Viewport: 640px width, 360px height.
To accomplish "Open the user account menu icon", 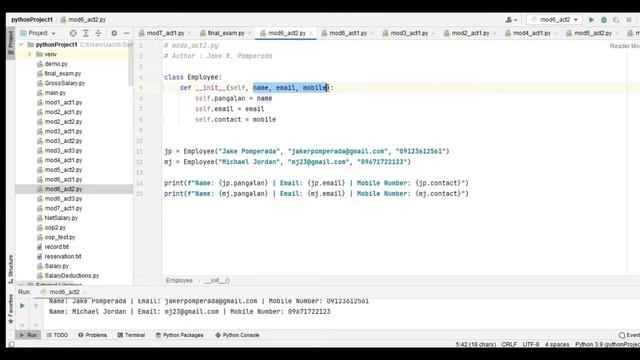I will 511,20.
